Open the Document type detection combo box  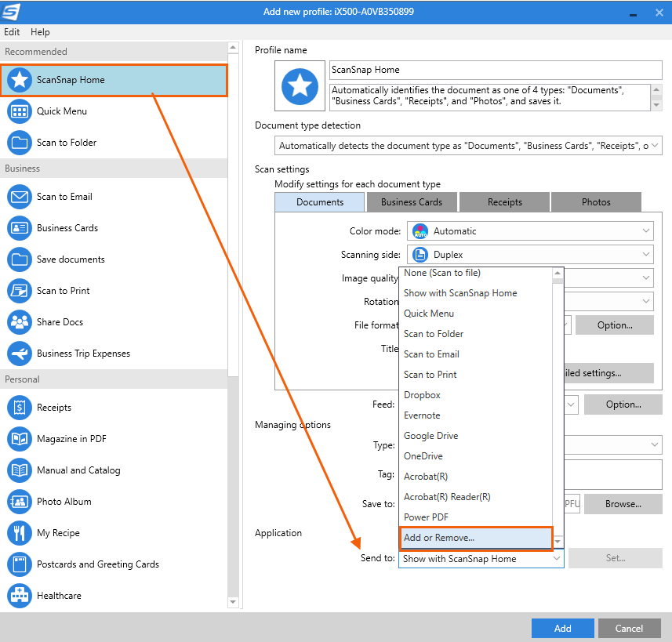[x=468, y=146]
